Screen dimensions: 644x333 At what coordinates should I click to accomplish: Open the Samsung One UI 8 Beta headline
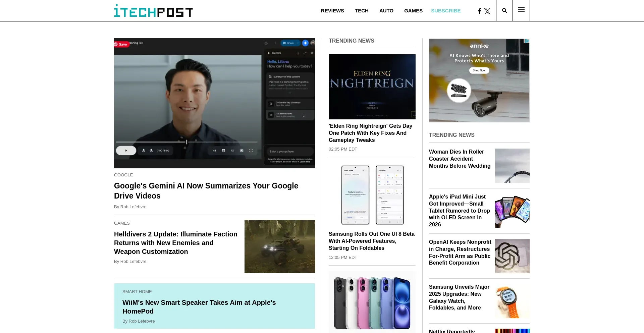tap(372, 241)
